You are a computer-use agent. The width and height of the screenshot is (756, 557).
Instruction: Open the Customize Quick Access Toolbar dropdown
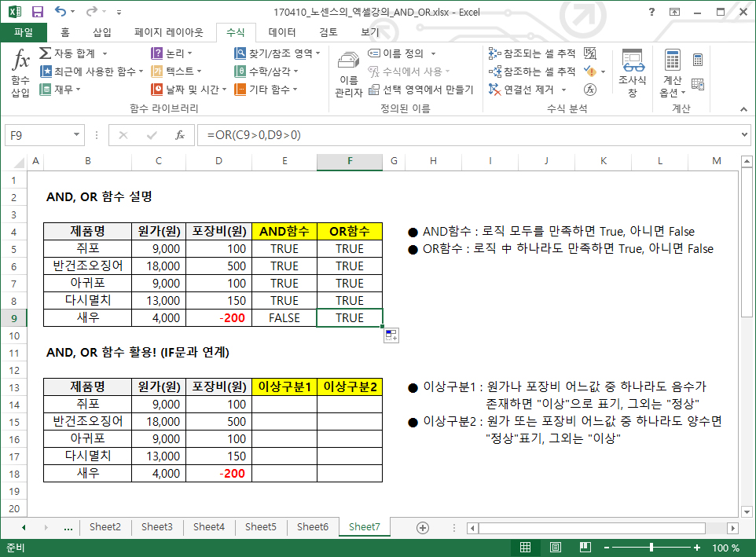point(119,12)
